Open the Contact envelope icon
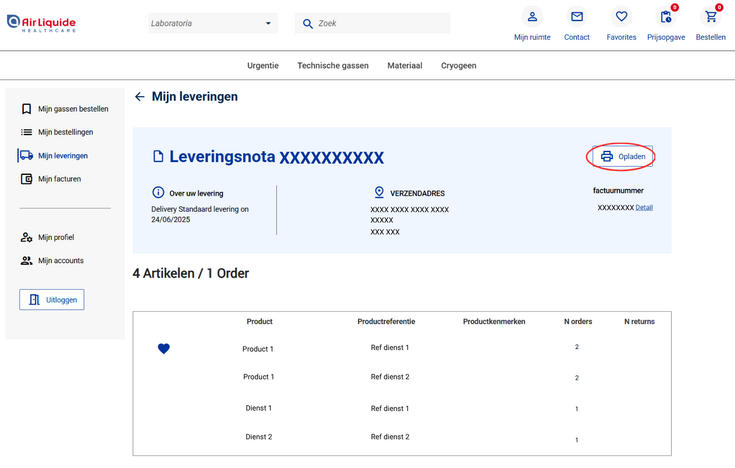 click(x=577, y=17)
